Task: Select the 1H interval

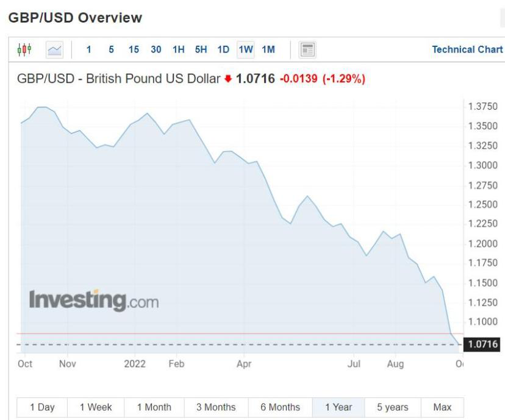Action: pyautogui.click(x=179, y=50)
